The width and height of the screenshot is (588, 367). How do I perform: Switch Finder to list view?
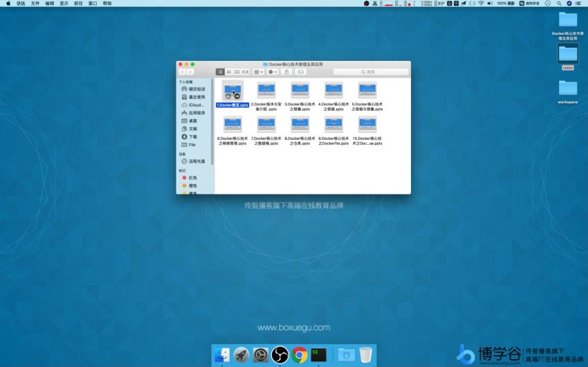(228, 72)
